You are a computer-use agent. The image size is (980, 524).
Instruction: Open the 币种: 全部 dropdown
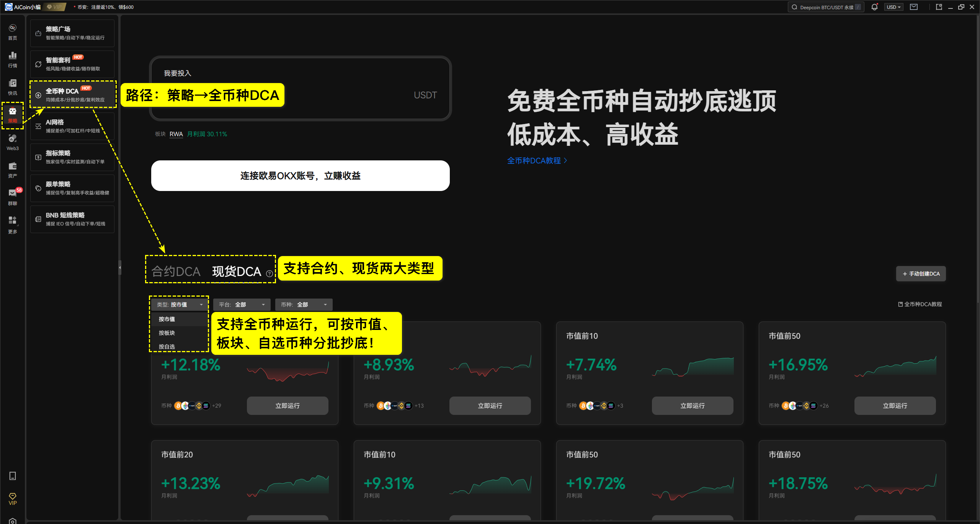tap(304, 305)
